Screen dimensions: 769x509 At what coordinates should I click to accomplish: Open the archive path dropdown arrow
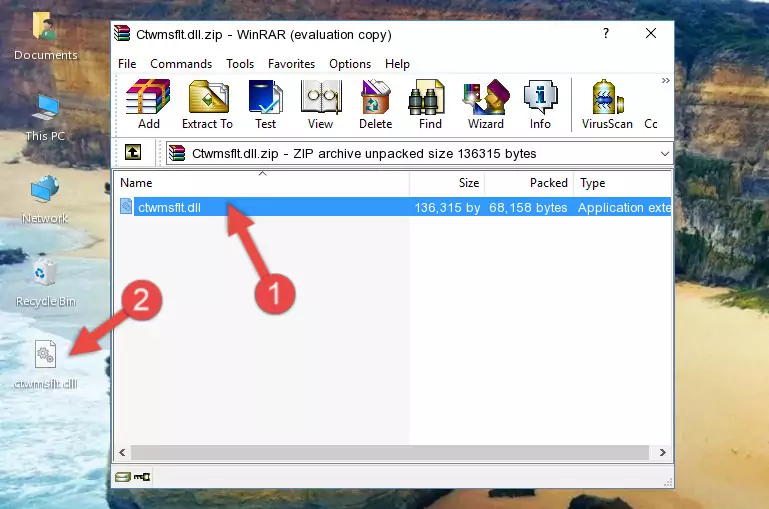click(665, 153)
